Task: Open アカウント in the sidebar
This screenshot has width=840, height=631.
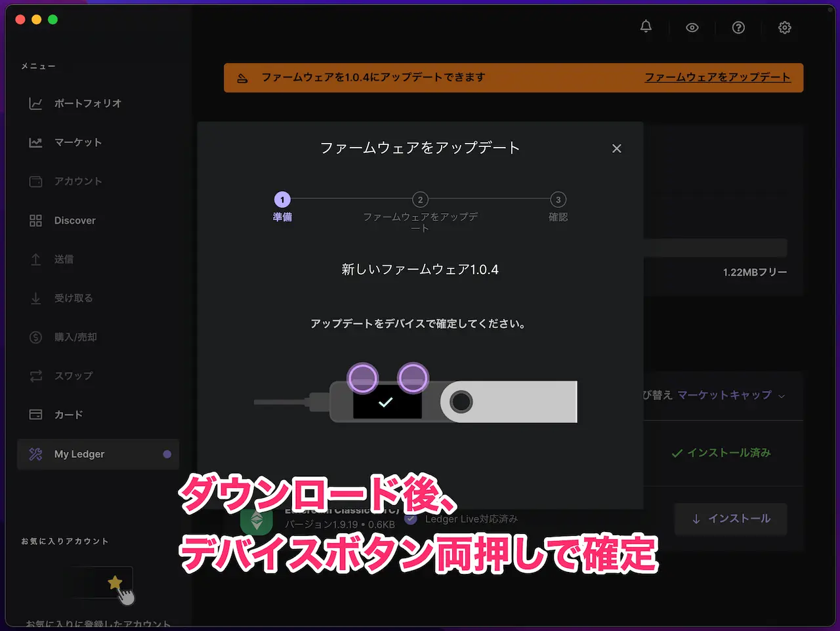Action: pyautogui.click(x=78, y=181)
